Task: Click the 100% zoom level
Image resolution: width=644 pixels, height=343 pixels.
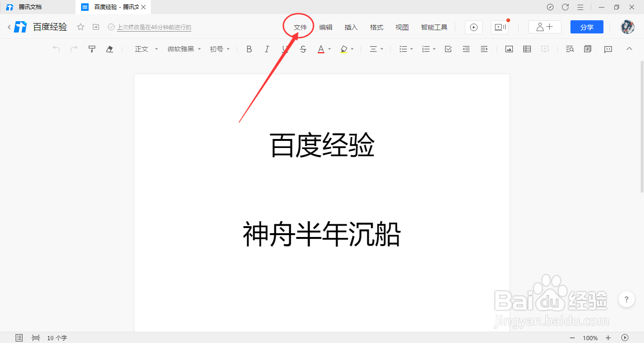Action: click(x=590, y=338)
